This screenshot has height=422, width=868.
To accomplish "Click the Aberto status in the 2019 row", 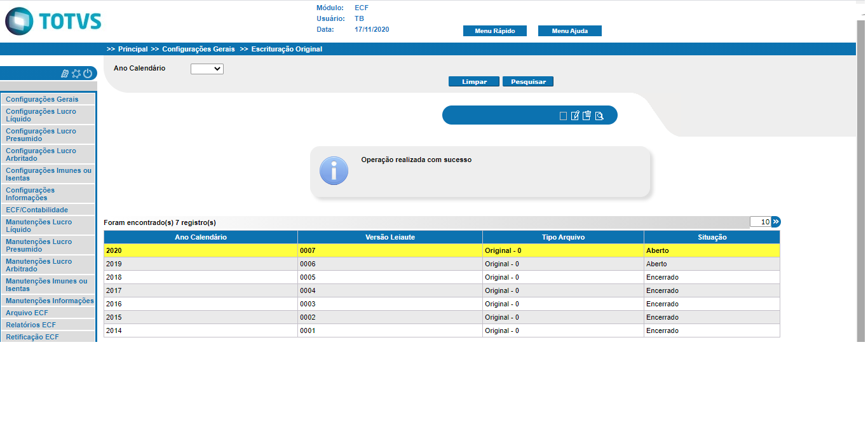I will pos(656,264).
